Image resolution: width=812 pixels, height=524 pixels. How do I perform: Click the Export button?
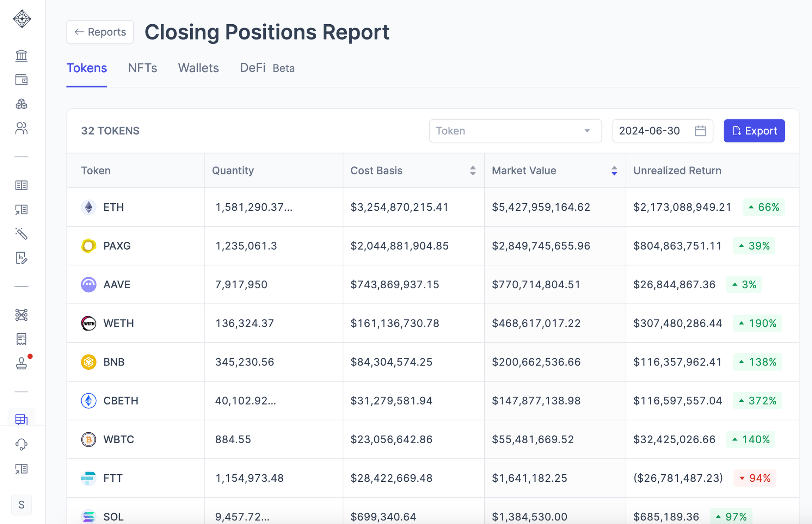coord(754,131)
